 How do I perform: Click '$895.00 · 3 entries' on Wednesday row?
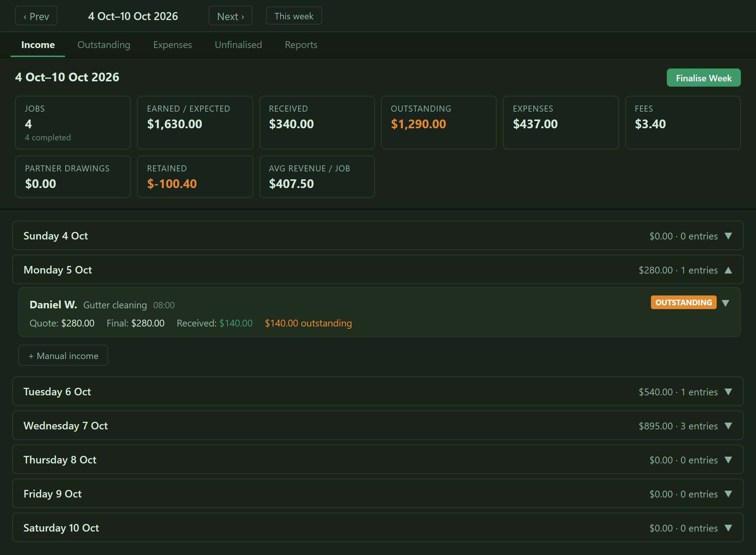[x=678, y=426]
